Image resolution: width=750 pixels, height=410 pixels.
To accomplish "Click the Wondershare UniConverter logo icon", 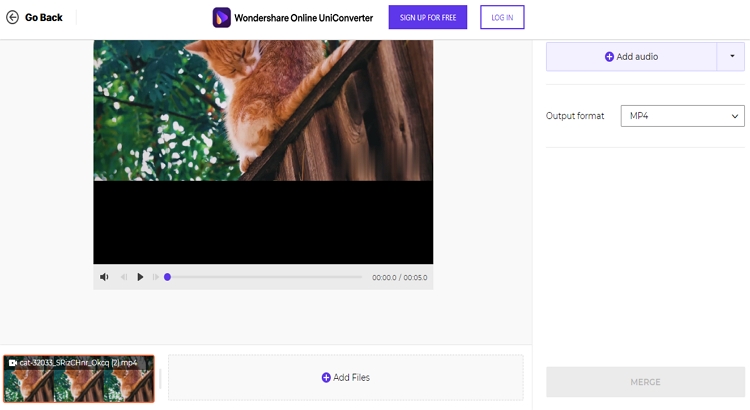I will (x=221, y=18).
